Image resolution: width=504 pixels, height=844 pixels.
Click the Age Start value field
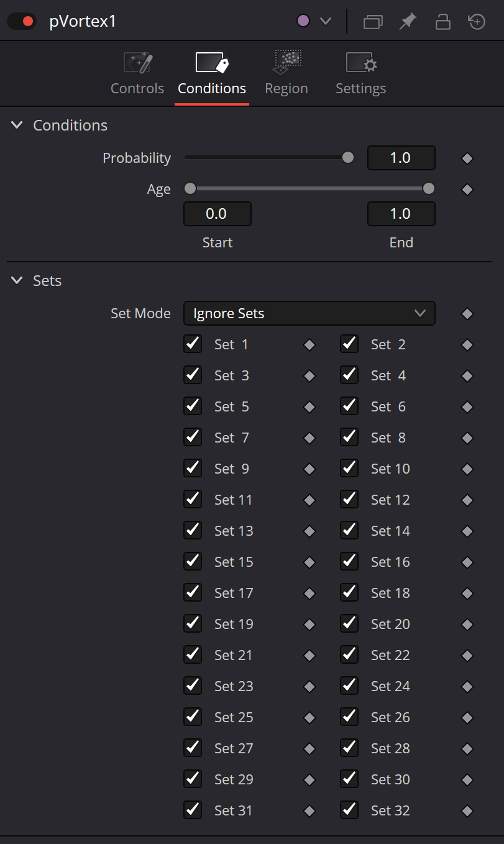tap(218, 214)
